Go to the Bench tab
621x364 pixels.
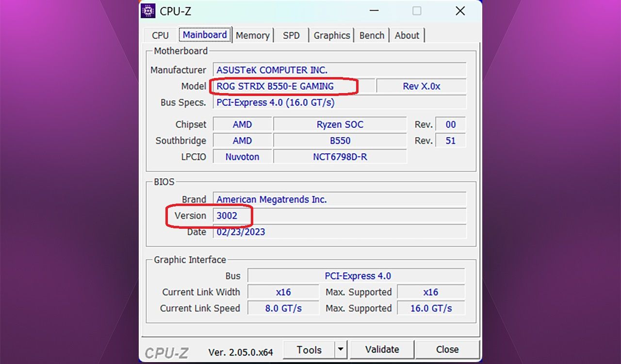(x=372, y=35)
